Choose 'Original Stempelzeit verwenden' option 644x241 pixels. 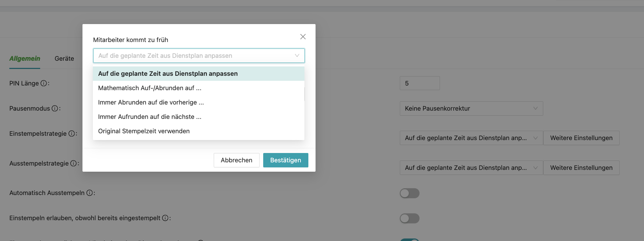pyautogui.click(x=144, y=131)
